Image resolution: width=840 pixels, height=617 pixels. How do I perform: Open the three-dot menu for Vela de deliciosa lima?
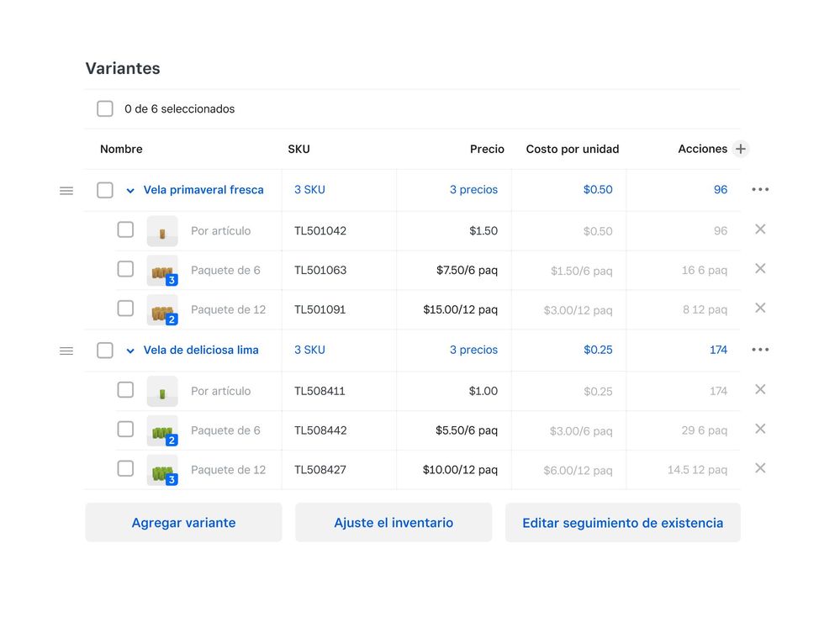[x=760, y=350]
